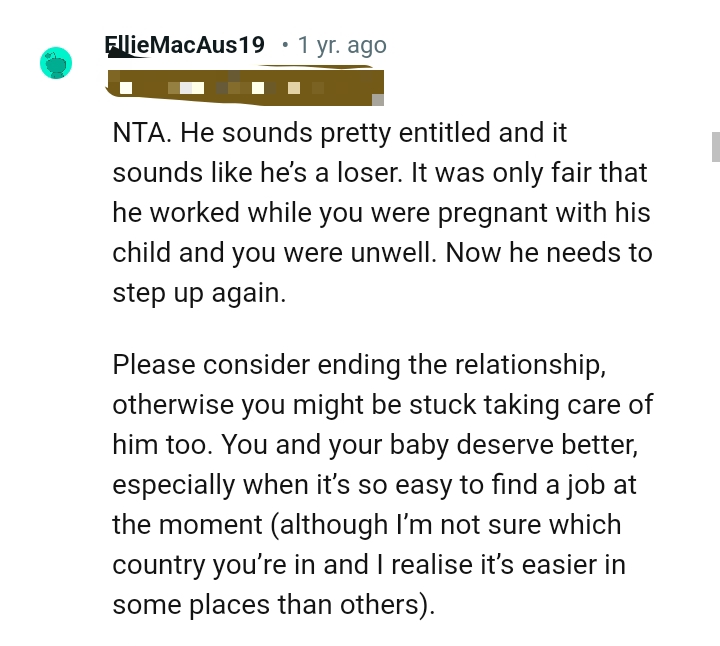Viewport: 720px width, 646px height.
Task: Click the gray scrollbar thumb on right
Action: [x=715, y=146]
